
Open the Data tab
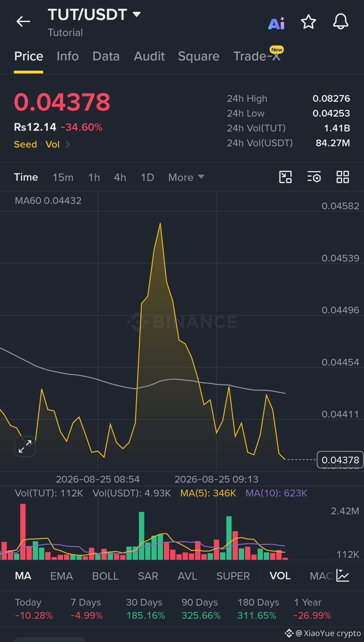click(x=106, y=56)
